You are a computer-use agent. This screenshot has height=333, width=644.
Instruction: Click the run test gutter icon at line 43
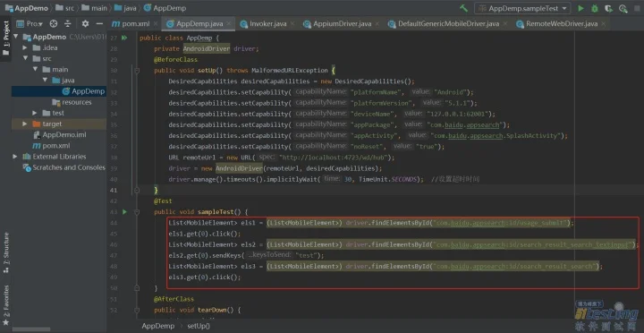coord(124,212)
